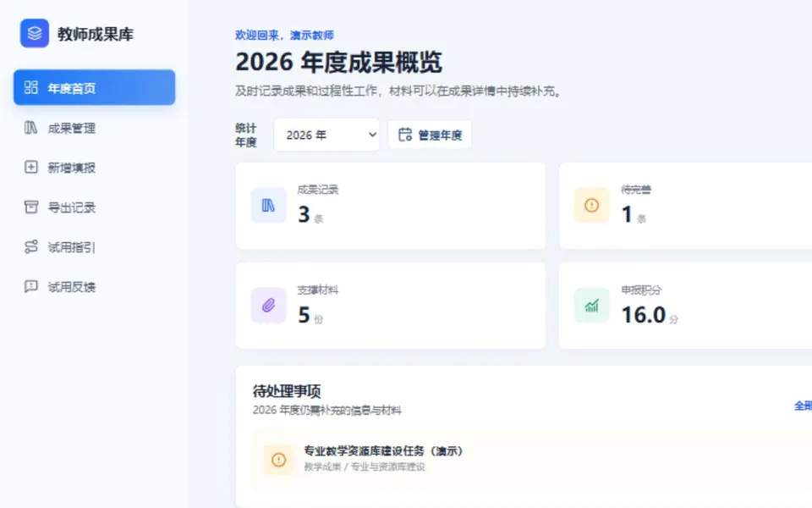812x508 pixels.
Task: Click the 新增填报 plus-square icon
Action: pyautogui.click(x=31, y=167)
